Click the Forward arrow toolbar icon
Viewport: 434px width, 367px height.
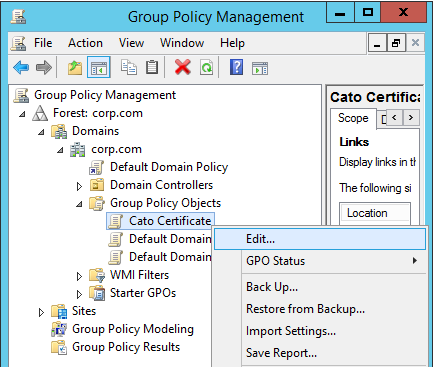tap(44, 68)
